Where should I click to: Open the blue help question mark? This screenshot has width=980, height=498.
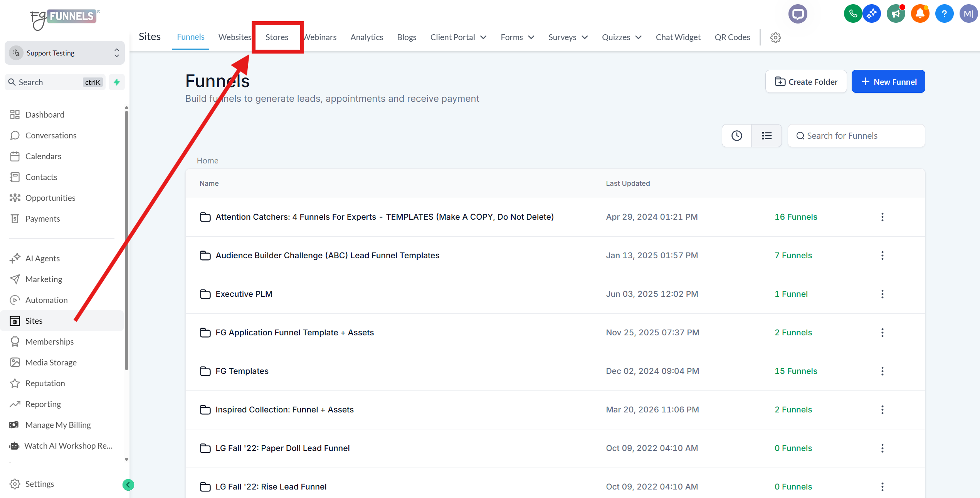point(944,14)
